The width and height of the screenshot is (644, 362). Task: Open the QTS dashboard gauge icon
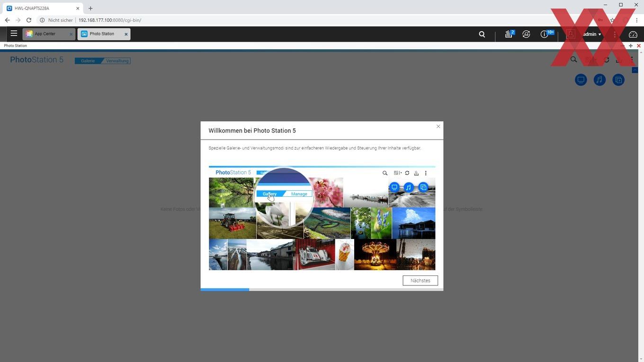pyautogui.click(x=633, y=34)
